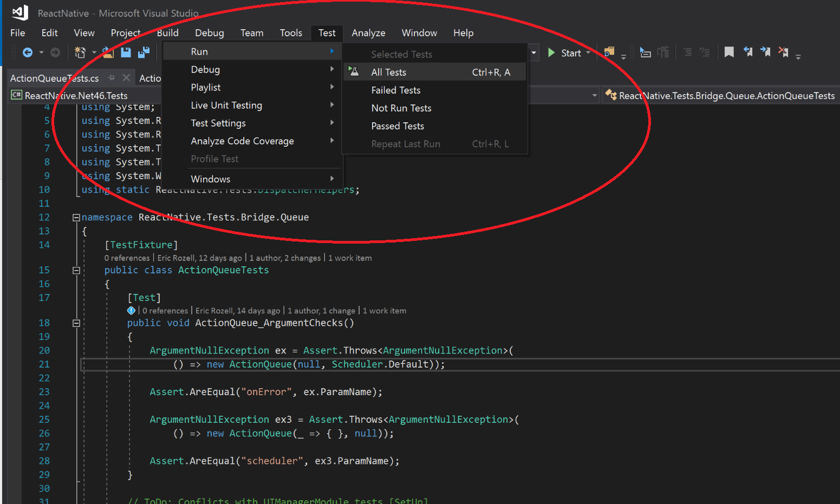This screenshot has width=840, height=504.
Task: Click the All Tests flask icon
Action: tap(354, 71)
